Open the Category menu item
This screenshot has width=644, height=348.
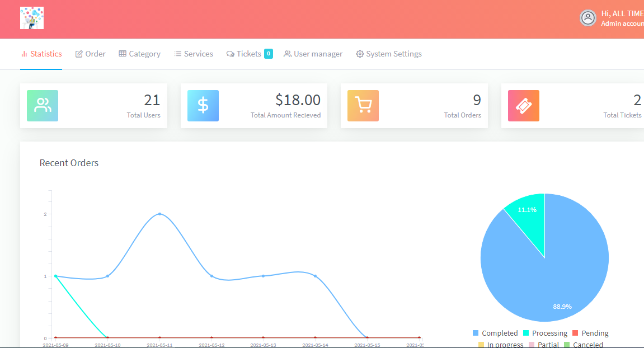coord(139,54)
